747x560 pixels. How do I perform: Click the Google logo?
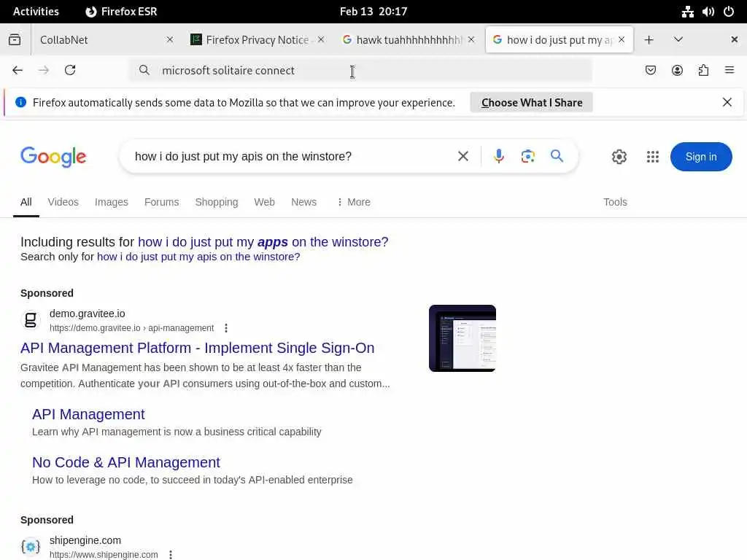pyautogui.click(x=53, y=157)
